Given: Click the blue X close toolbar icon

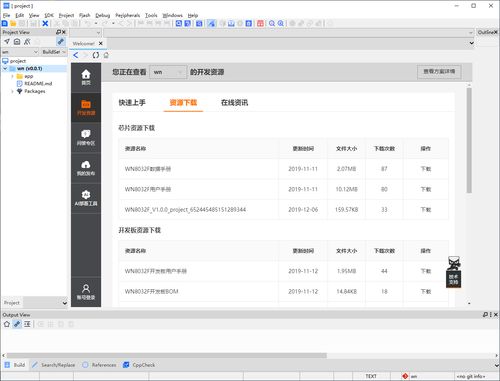Looking at the screenshot, I should (x=45, y=23).
